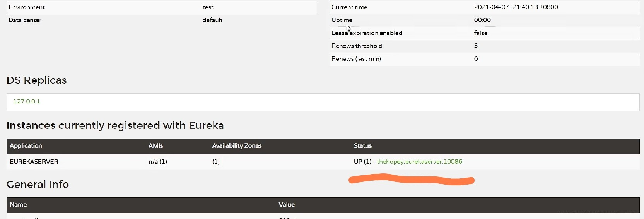Click the AMIs column header

(155, 146)
